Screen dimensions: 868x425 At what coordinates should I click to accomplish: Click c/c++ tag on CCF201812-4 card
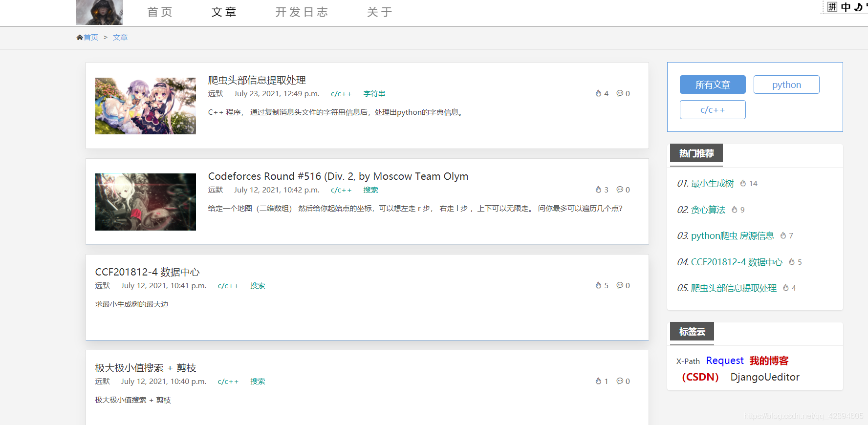coord(228,286)
